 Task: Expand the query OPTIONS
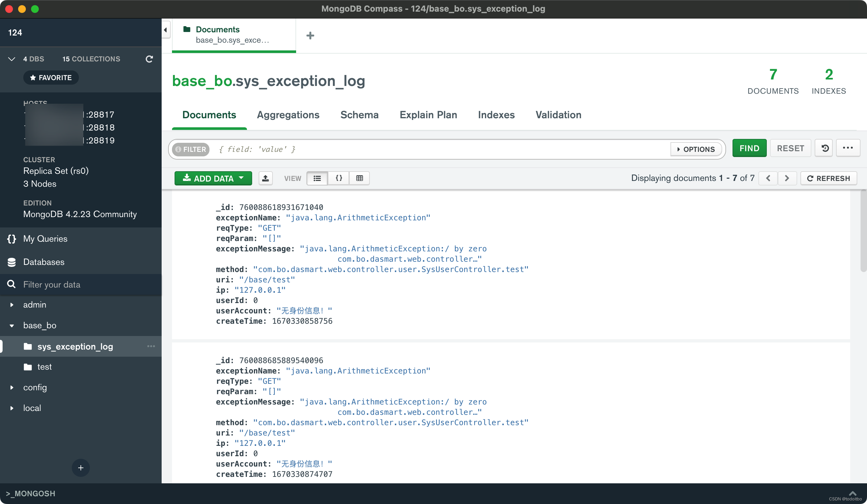point(696,149)
